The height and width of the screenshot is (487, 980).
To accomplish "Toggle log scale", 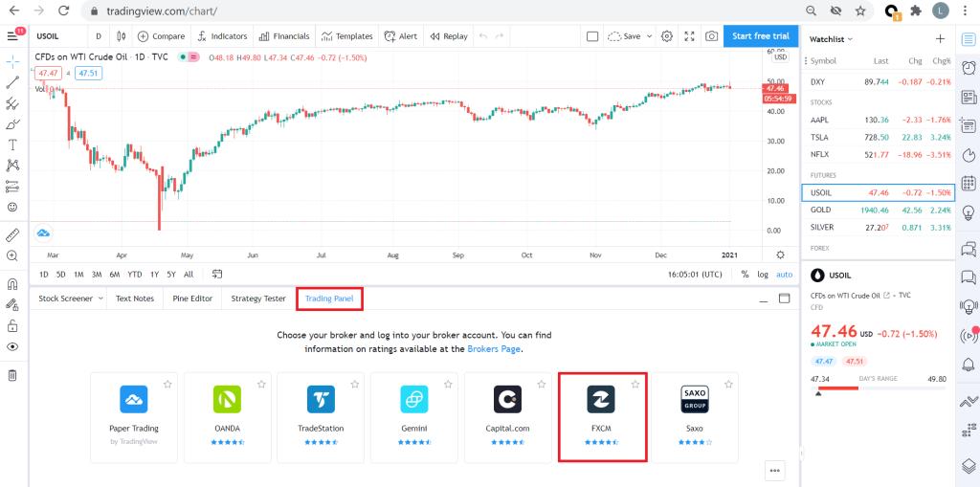I will pyautogui.click(x=763, y=274).
